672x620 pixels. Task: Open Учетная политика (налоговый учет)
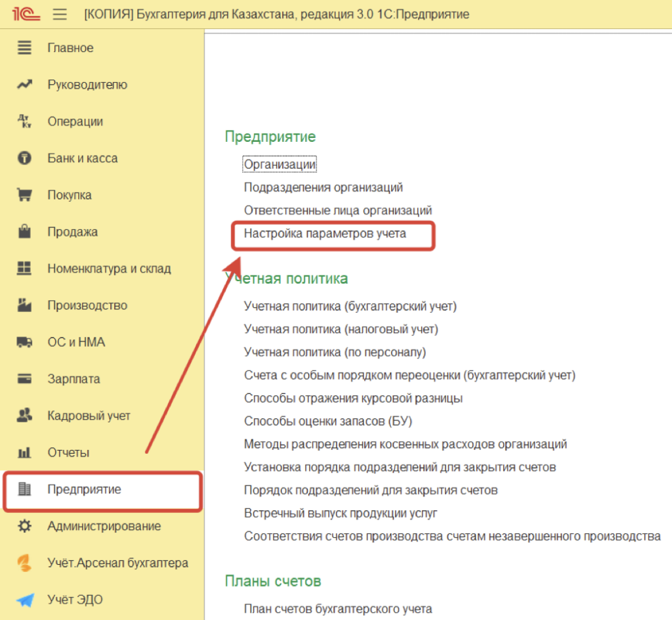tap(341, 329)
